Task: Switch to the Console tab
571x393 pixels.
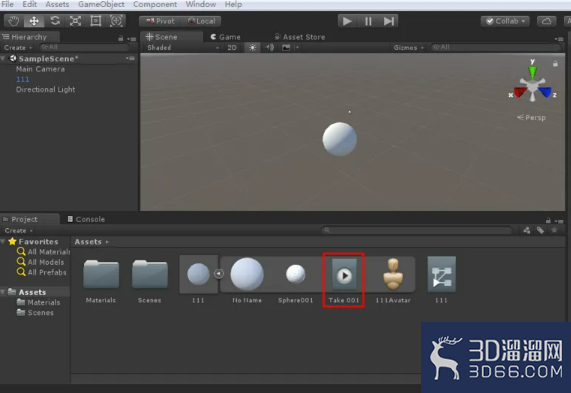Action: pos(86,219)
